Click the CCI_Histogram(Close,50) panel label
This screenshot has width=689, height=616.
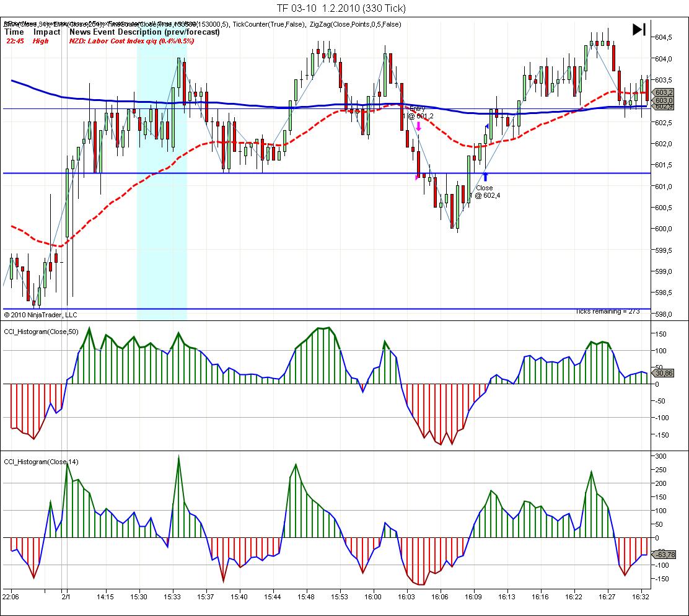42,332
